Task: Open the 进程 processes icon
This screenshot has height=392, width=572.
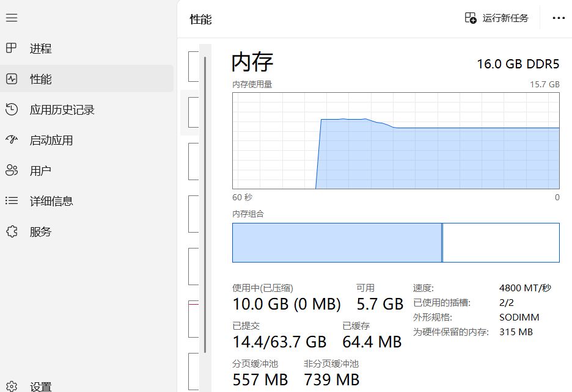Action: click(12, 48)
